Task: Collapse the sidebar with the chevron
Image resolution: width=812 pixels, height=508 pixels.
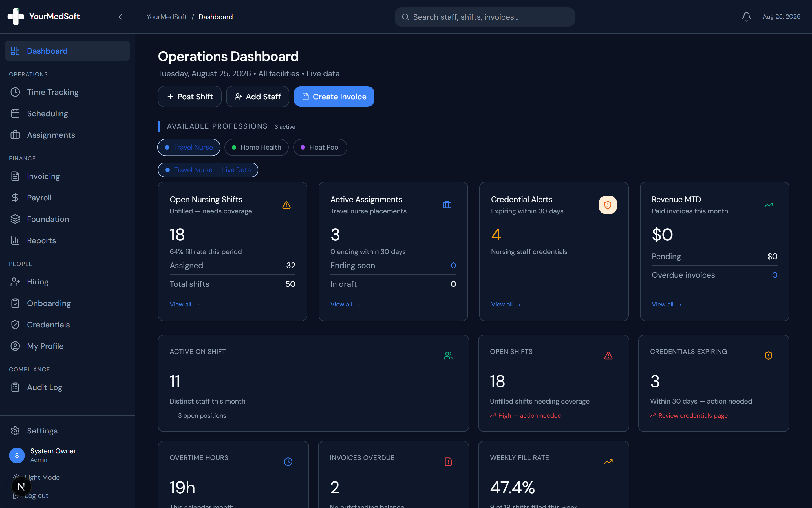Action: pyautogui.click(x=120, y=17)
